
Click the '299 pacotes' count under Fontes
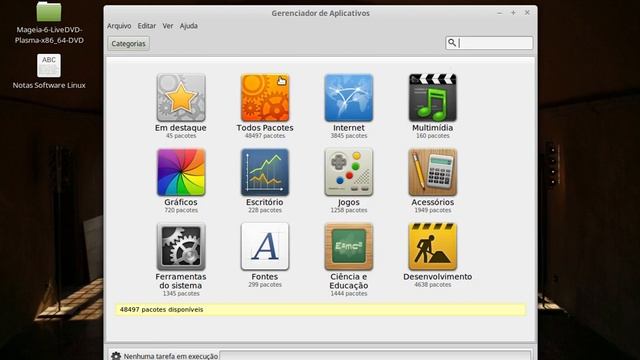click(265, 284)
